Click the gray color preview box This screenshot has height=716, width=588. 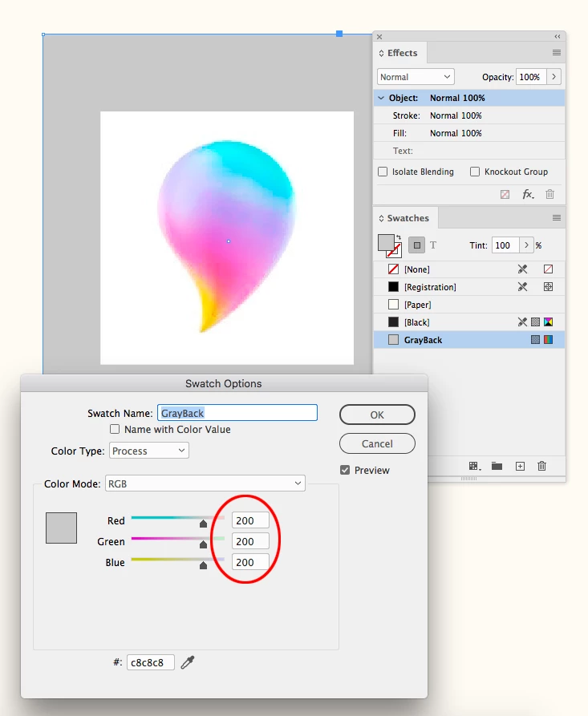pyautogui.click(x=61, y=528)
